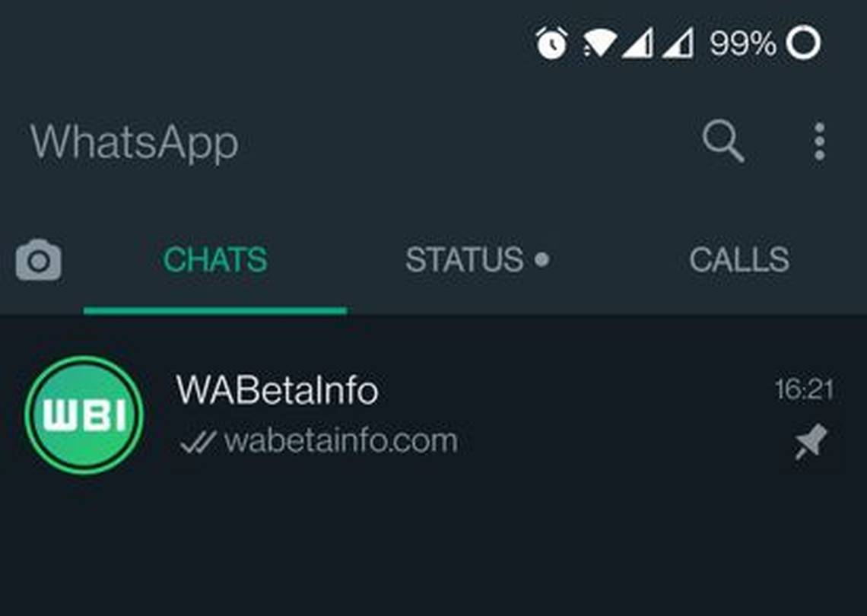
Task: Tap the Wi-Fi signal icon
Action: pos(599,43)
